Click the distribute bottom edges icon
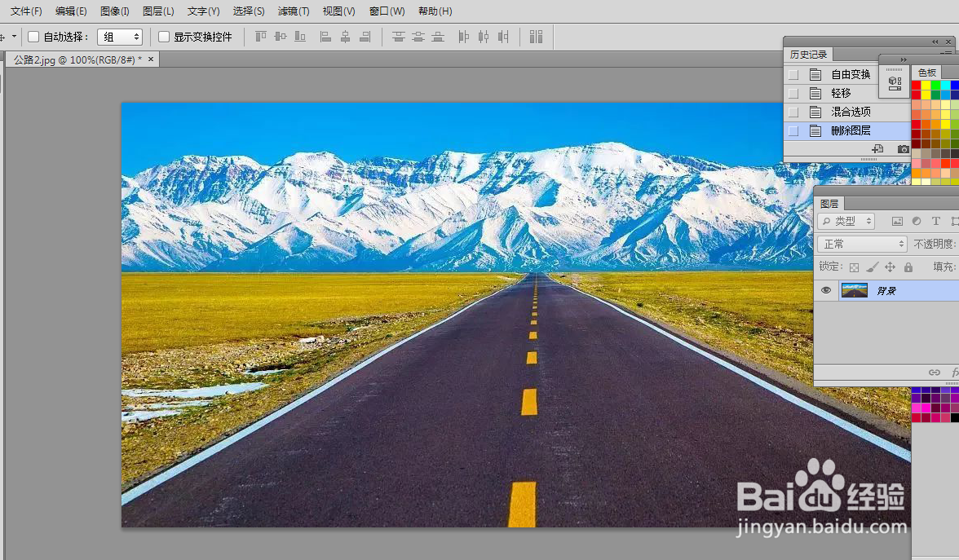Image resolution: width=959 pixels, height=560 pixels. (438, 37)
